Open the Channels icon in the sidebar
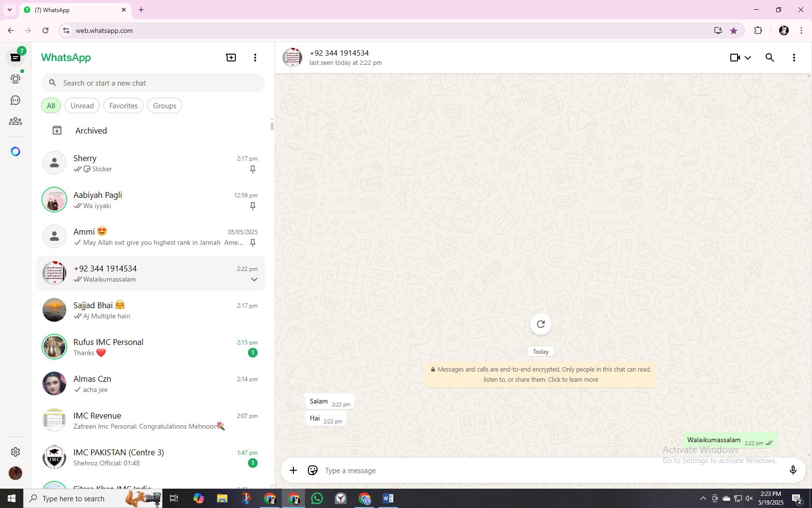Screen dimensions: 812x508 pyautogui.click(x=15, y=100)
